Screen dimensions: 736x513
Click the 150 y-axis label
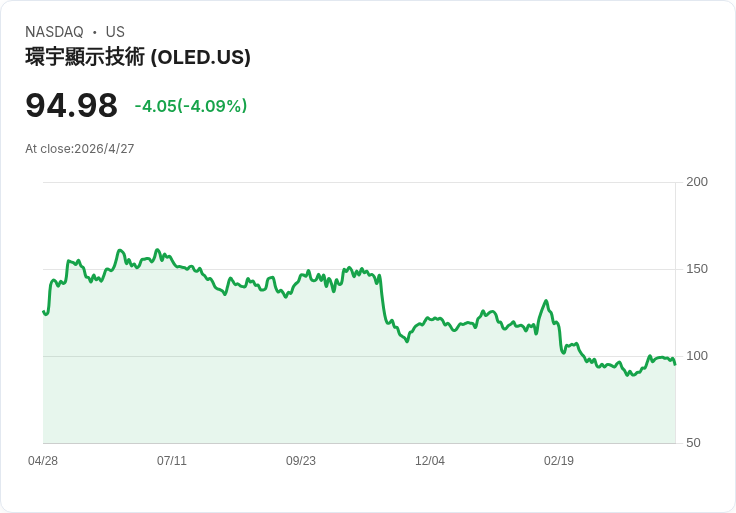pos(697,269)
